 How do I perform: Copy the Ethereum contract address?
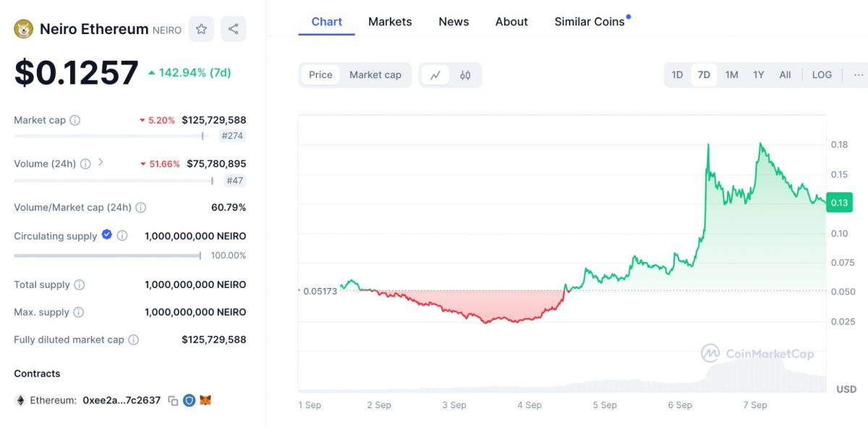173,400
